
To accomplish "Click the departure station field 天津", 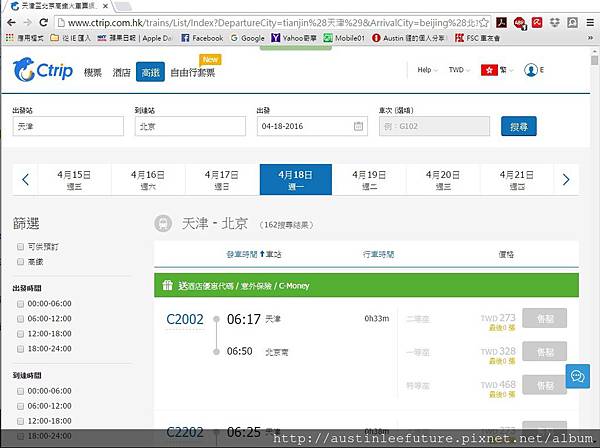I will [x=68, y=126].
